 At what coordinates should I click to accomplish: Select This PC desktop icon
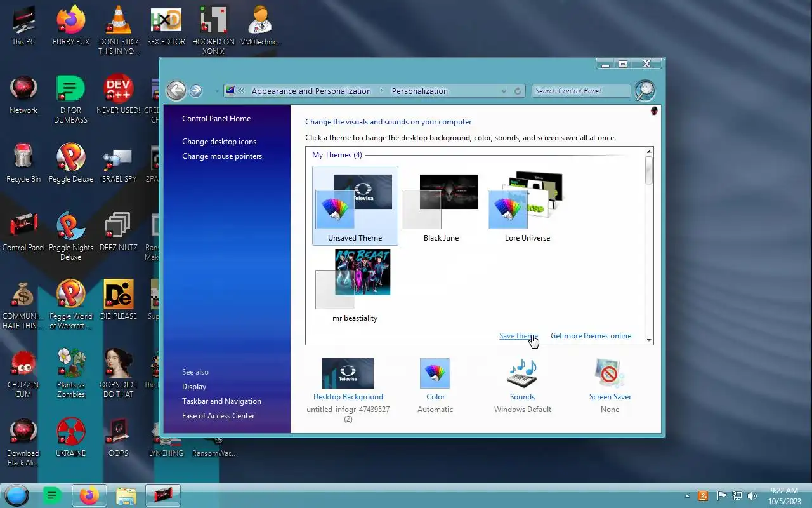pos(23,26)
